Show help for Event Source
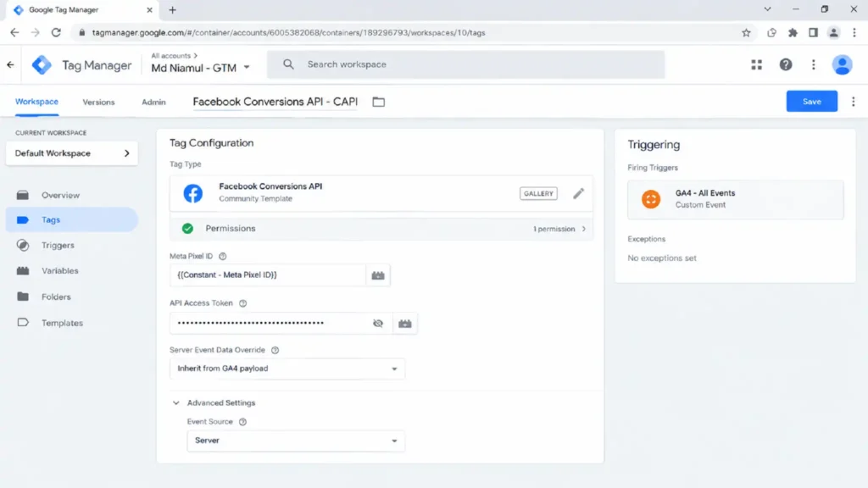This screenshot has height=488, width=868. tap(242, 422)
